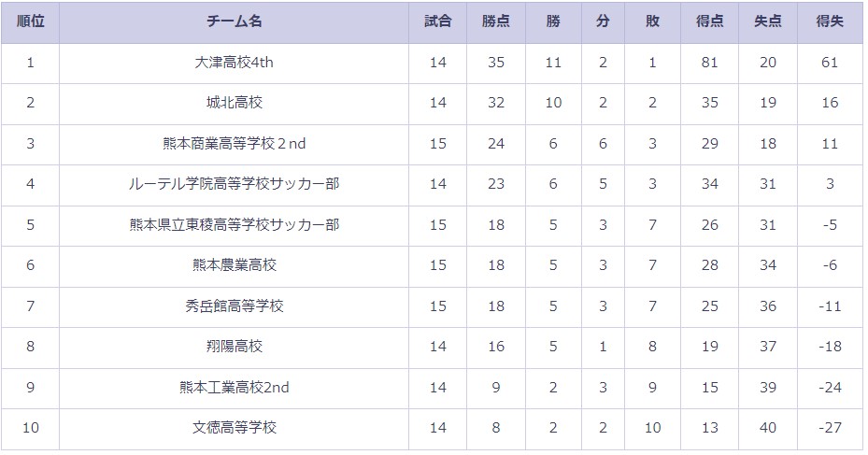Click 熊本商業高等学校２nd team name
Screen dimensions: 868x455
click(x=234, y=144)
